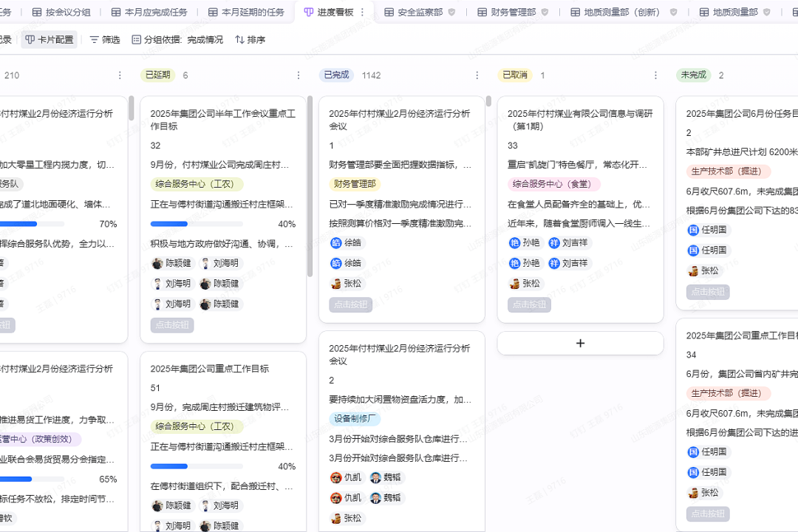Select the 筛选 filter icon
The height and width of the screenshot is (532, 798).
pos(95,39)
